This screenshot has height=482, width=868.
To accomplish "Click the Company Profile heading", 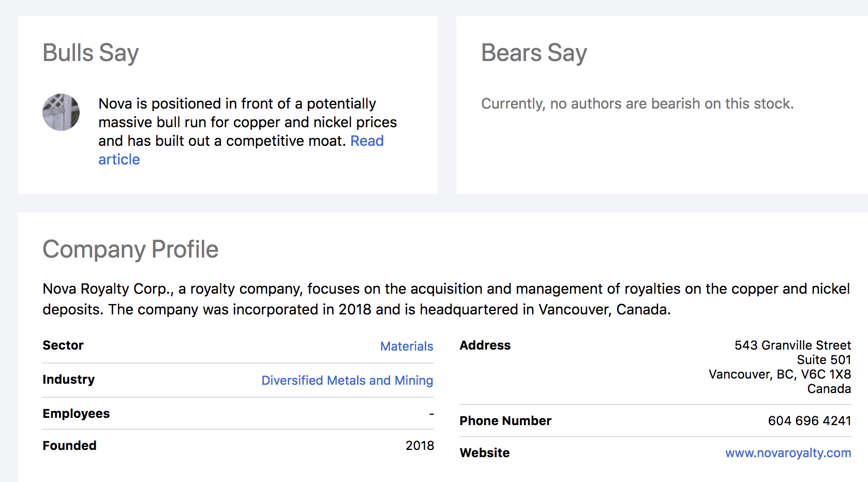I will pos(130,249).
